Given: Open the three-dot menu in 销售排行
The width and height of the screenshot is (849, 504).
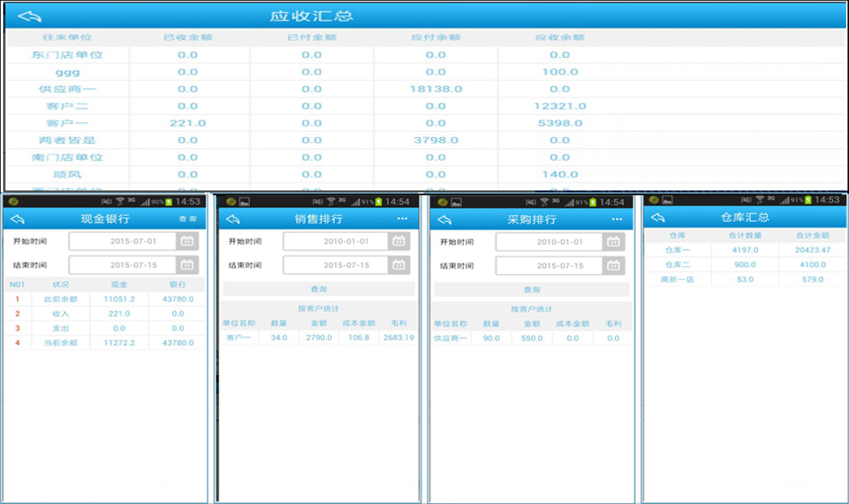Looking at the screenshot, I should (x=402, y=218).
